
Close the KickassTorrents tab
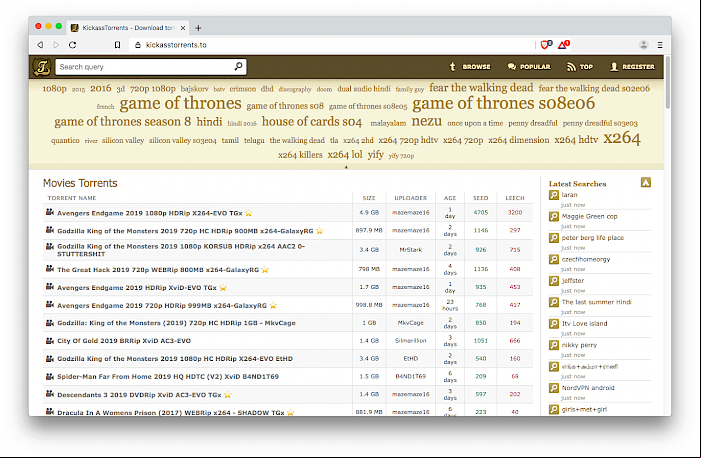[182, 28]
